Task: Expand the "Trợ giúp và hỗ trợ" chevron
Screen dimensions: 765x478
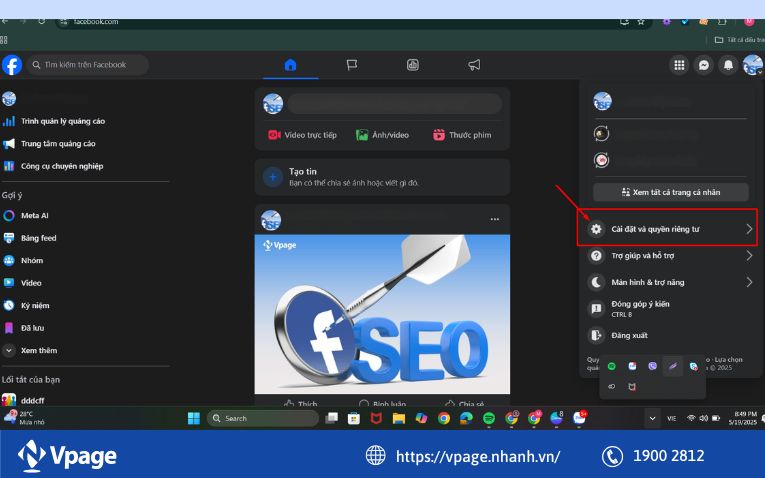Action: (x=749, y=256)
